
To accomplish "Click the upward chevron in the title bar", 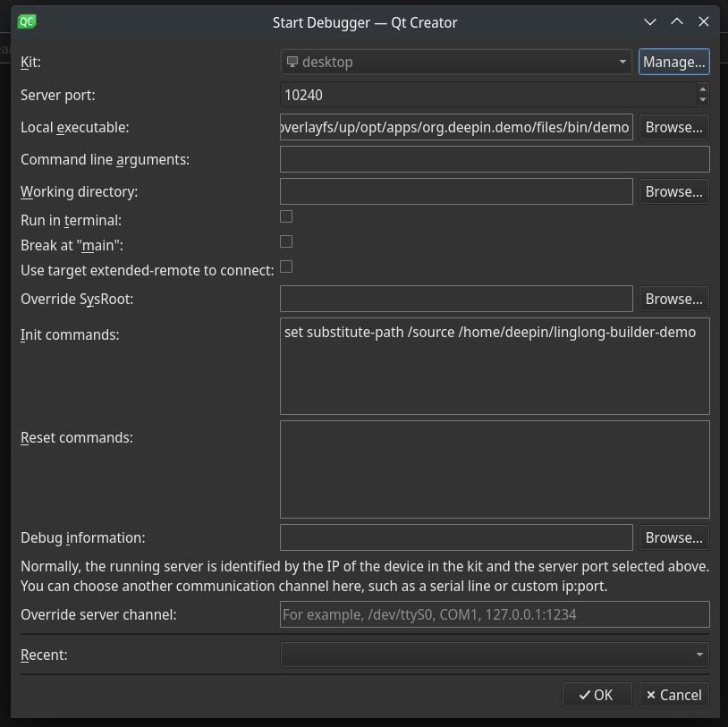I will pyautogui.click(x=677, y=21).
